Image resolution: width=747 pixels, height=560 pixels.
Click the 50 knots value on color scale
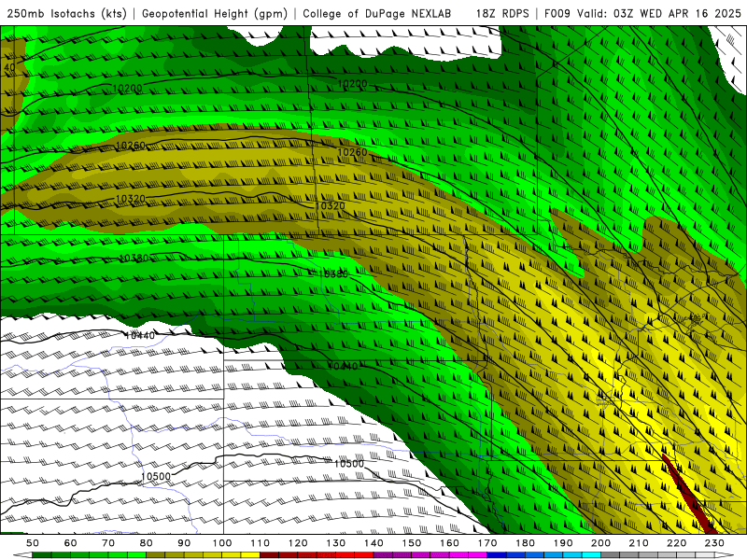33,543
